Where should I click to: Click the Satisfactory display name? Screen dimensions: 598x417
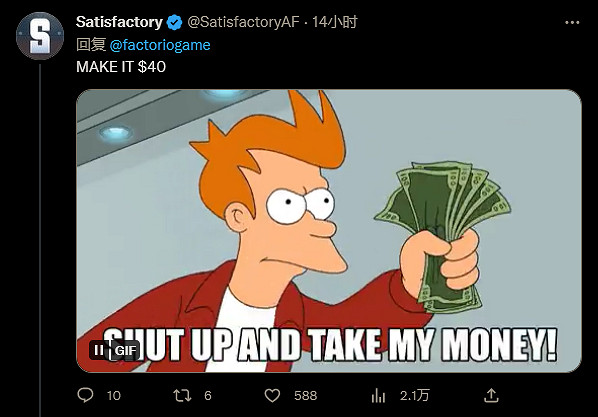tap(119, 22)
